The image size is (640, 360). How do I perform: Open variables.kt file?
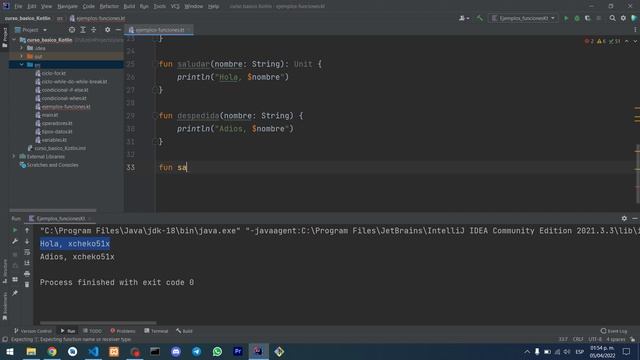coord(54,140)
